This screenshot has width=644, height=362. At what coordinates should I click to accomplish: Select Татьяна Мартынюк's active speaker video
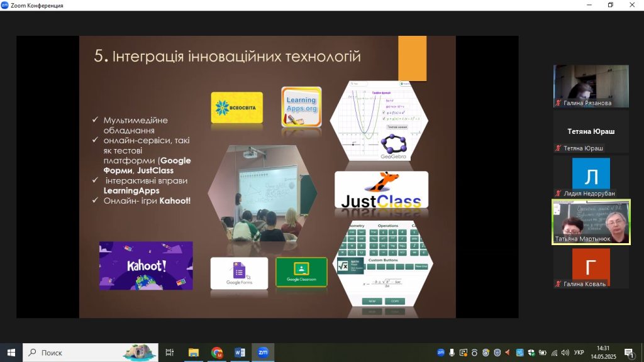(x=591, y=222)
